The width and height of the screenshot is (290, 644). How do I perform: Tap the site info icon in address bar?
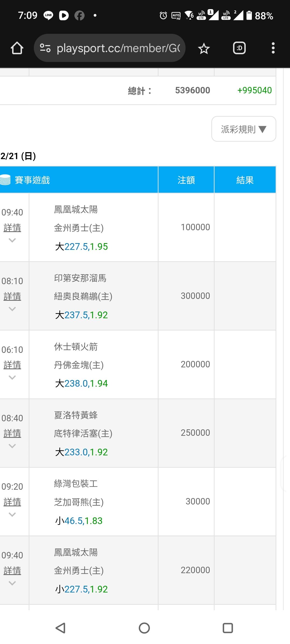pos(45,48)
